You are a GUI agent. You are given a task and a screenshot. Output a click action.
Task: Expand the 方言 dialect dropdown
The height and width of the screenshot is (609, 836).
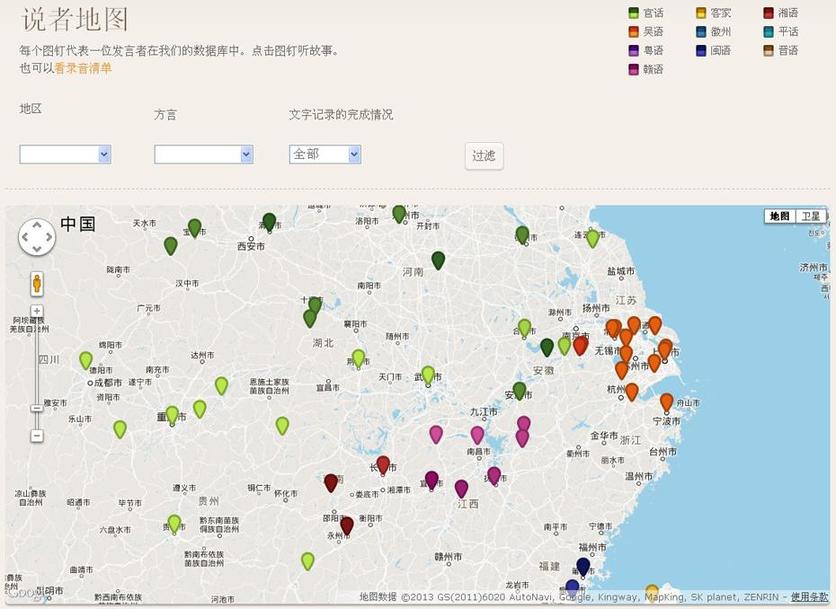coord(203,154)
